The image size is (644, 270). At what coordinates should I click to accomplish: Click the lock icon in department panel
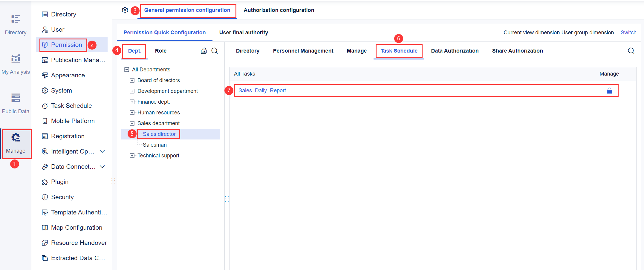click(204, 51)
